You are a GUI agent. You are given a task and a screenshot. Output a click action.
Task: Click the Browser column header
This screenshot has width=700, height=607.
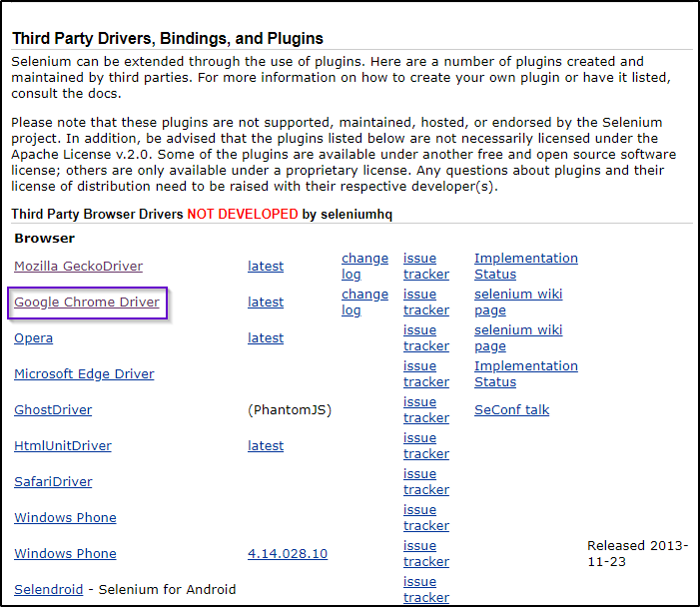pyautogui.click(x=44, y=239)
